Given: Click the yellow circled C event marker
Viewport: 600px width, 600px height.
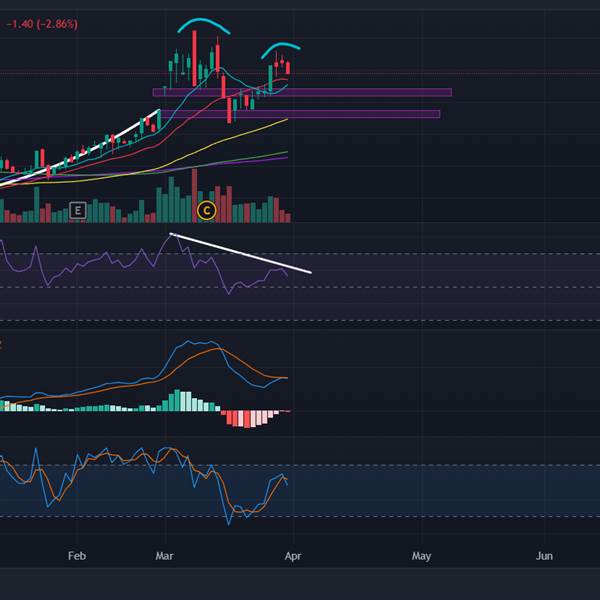Looking at the screenshot, I should (207, 210).
